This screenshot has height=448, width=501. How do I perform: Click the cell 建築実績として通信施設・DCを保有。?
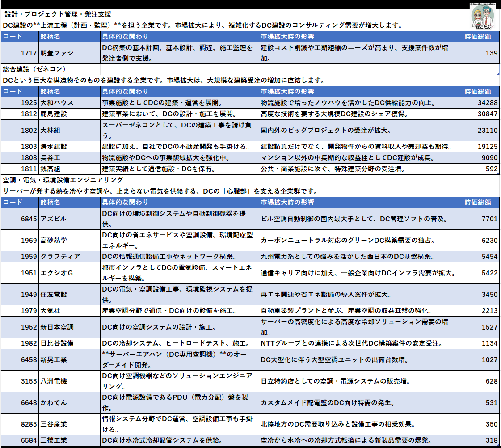click(180, 169)
